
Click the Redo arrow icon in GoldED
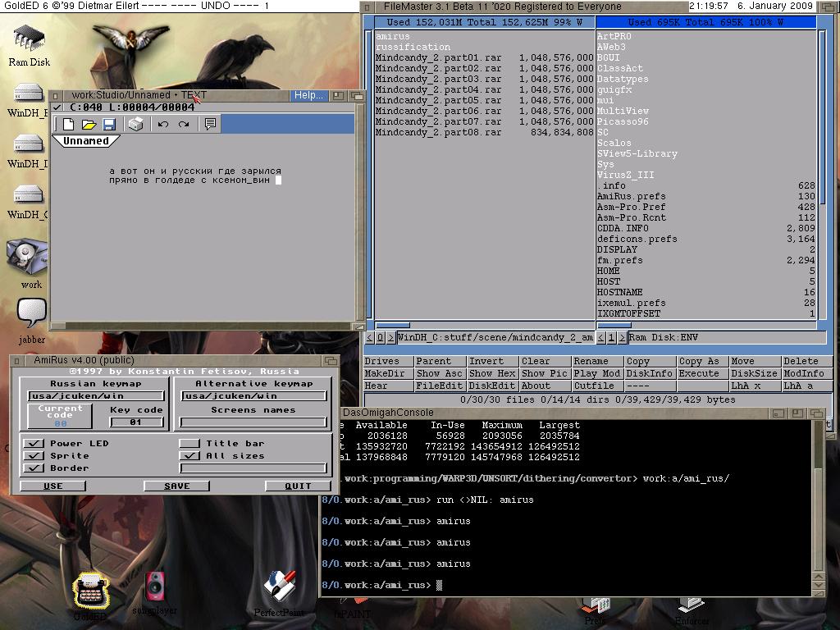point(184,125)
